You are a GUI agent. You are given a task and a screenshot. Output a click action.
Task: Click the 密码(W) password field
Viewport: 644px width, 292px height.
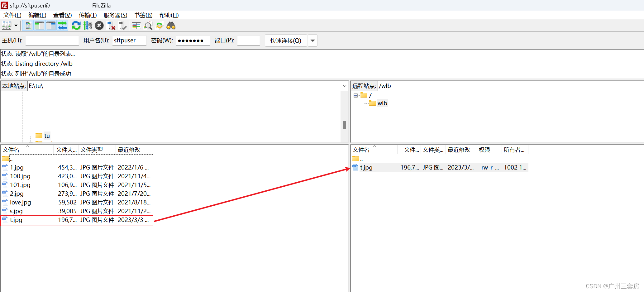[193, 41]
